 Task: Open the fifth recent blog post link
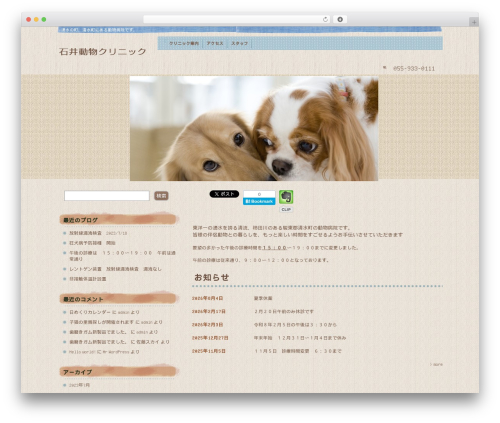point(87,279)
